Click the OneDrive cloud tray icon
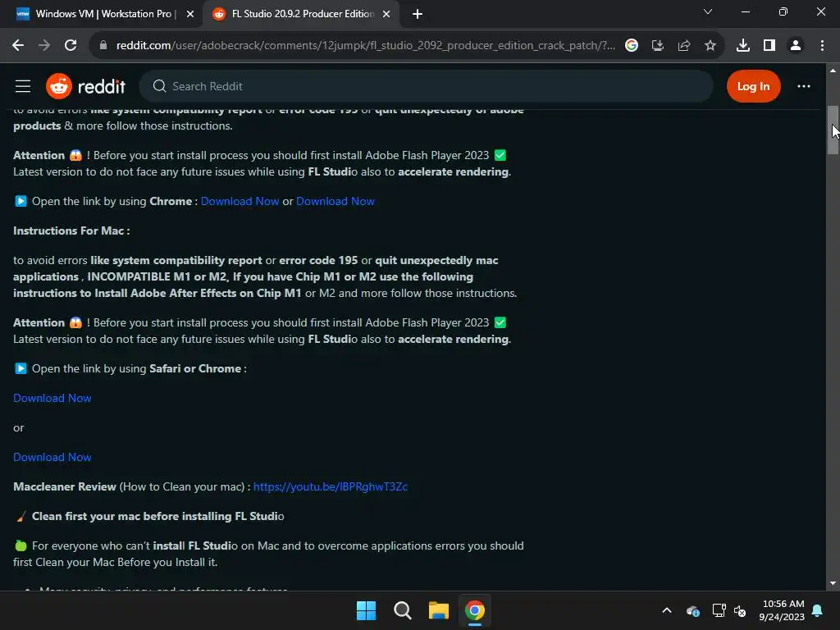This screenshot has width=840, height=630. (x=692, y=610)
